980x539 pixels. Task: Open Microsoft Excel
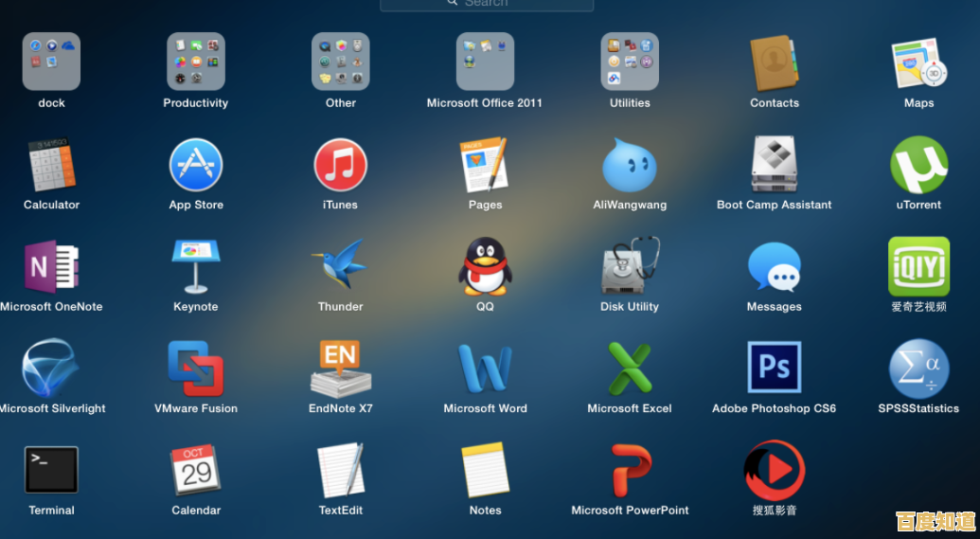point(630,368)
